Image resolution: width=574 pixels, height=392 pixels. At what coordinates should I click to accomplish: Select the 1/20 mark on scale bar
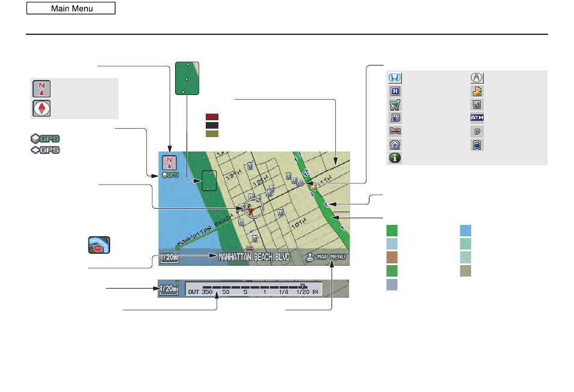click(x=303, y=292)
